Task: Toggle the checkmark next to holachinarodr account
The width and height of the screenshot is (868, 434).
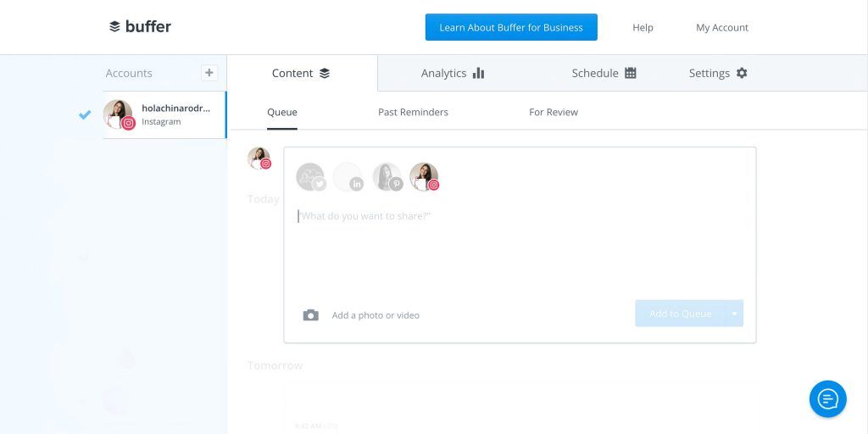Action: click(x=85, y=114)
